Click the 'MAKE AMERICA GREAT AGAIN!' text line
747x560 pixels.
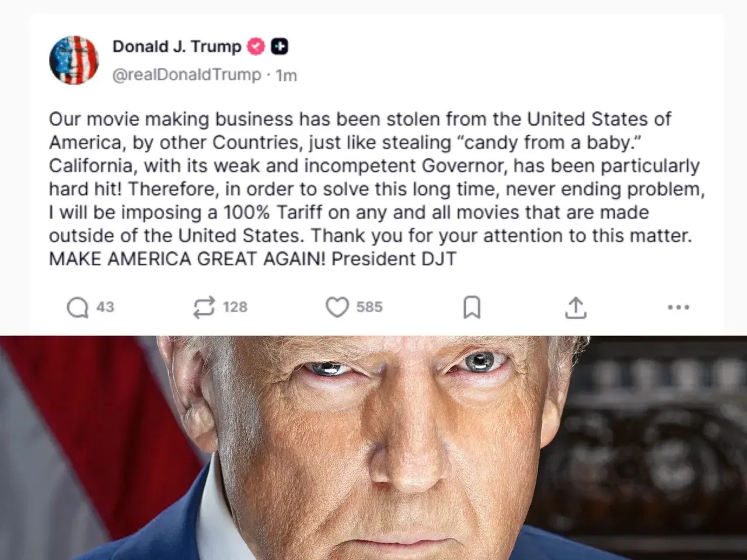187,259
